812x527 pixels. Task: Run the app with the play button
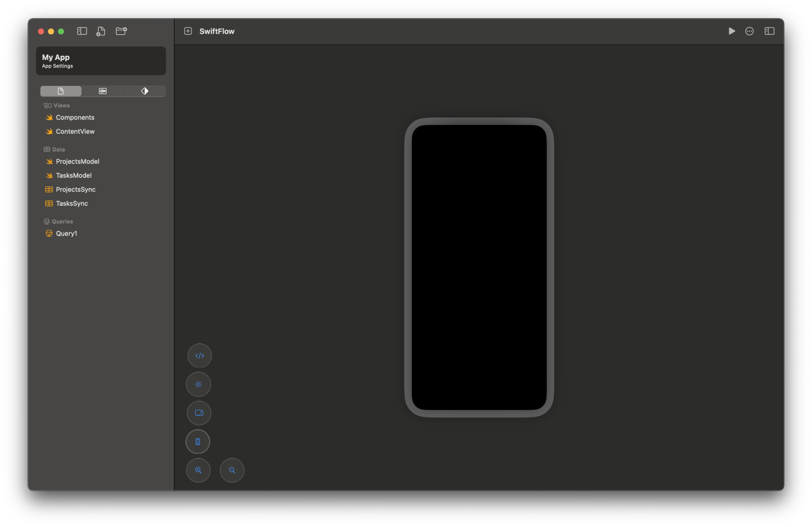pos(732,31)
